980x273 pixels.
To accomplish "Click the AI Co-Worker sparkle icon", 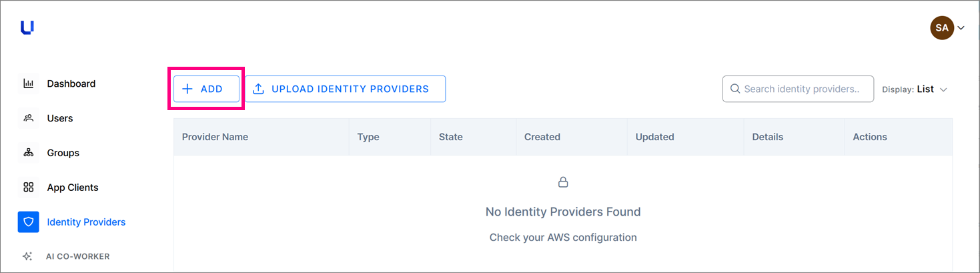I will 27,256.
